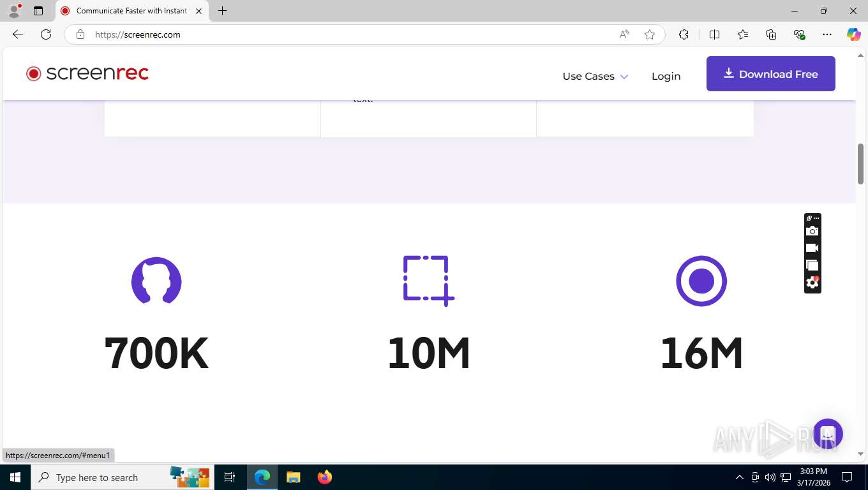
Task: Click the 10M statistic text
Action: (429, 353)
